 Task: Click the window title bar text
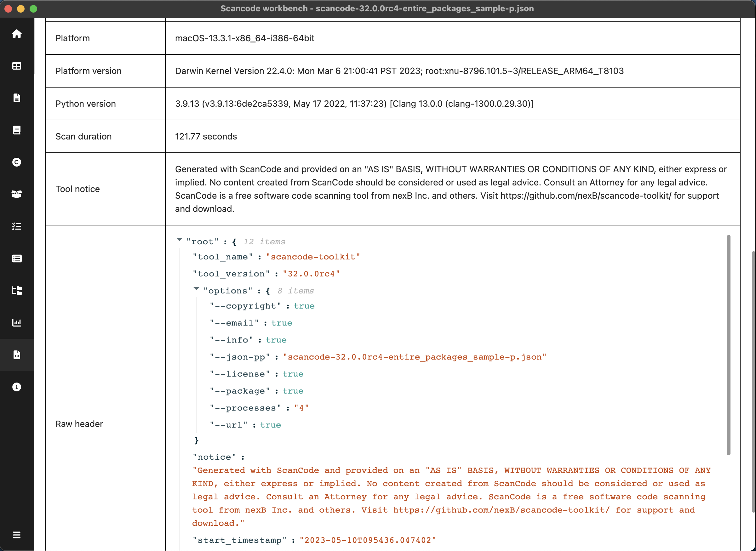coord(377,9)
